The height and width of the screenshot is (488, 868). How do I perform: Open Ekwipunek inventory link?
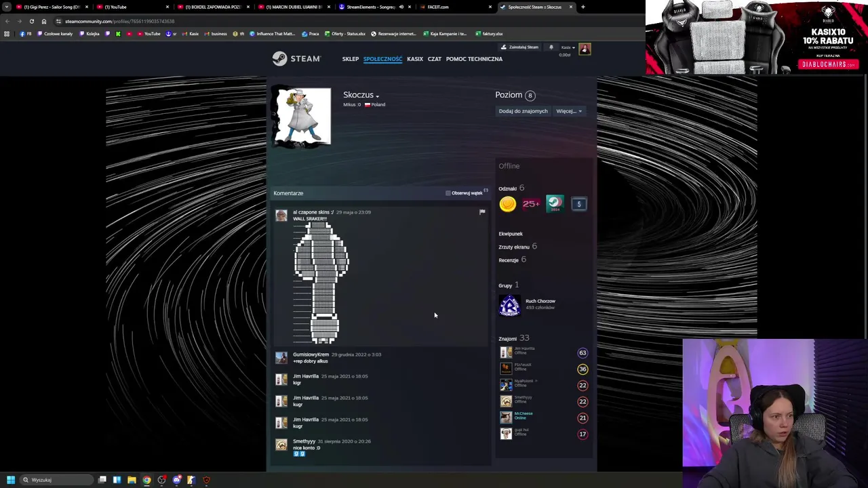point(511,234)
